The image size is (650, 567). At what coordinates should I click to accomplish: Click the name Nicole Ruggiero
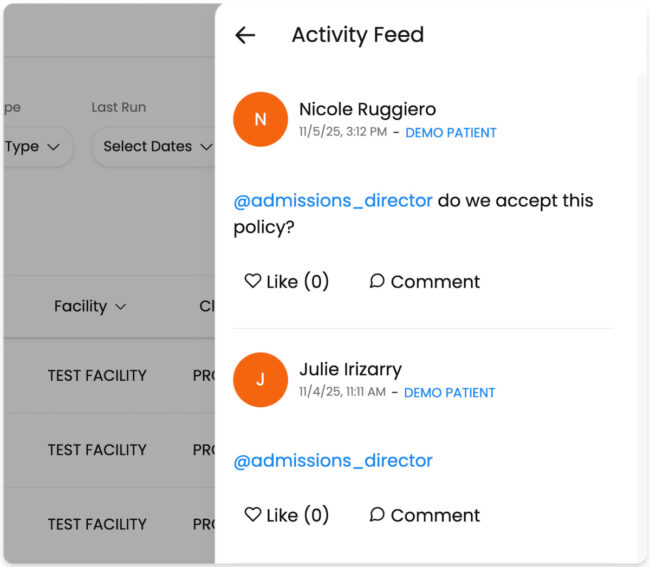coord(367,109)
